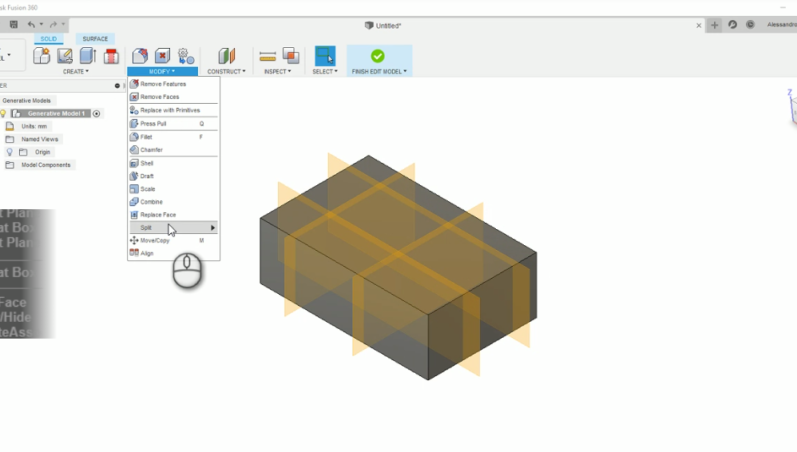
Task: Click the Remove Features icon in the toolbar
Action: 140,56
